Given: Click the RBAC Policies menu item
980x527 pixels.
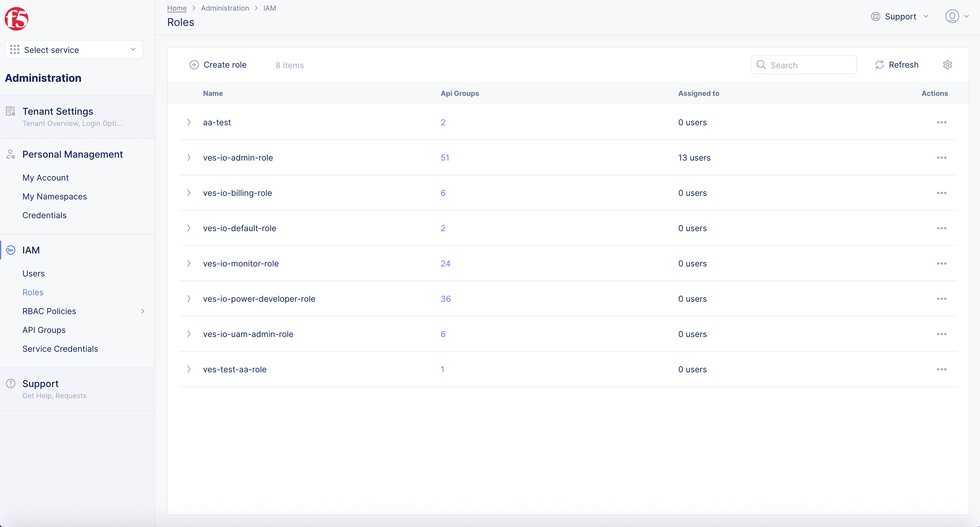Looking at the screenshot, I should click(x=49, y=311).
